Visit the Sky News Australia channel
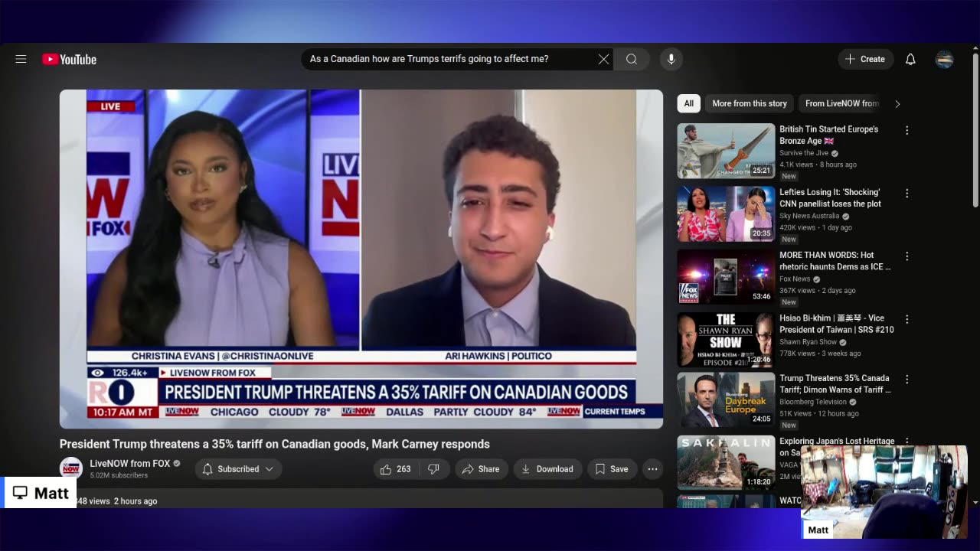The height and width of the screenshot is (551, 980). (811, 216)
